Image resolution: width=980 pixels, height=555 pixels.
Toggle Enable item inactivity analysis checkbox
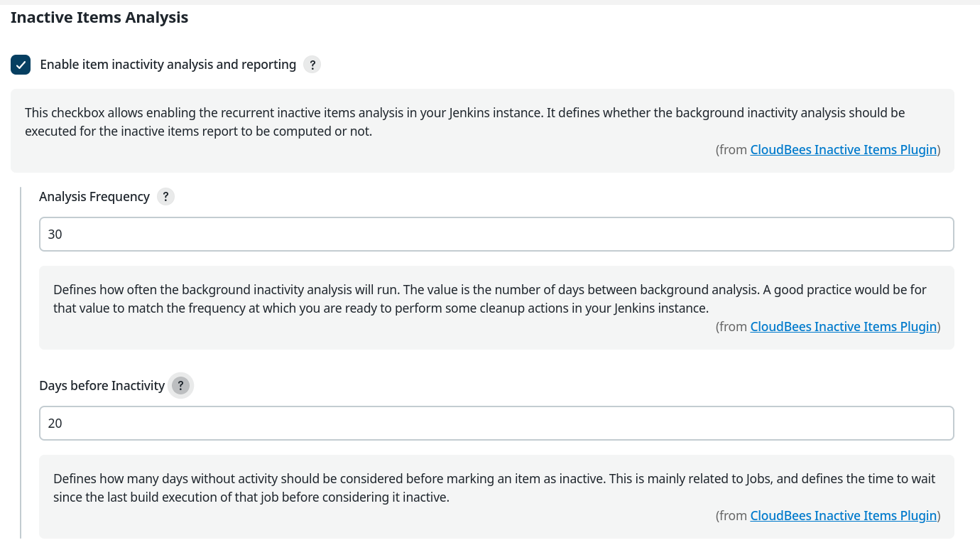(21, 65)
